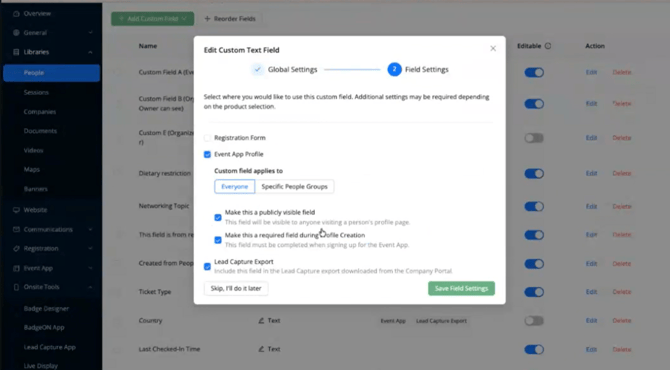Uncheck required field during Profile Creation
The width and height of the screenshot is (670, 370).
(218, 240)
